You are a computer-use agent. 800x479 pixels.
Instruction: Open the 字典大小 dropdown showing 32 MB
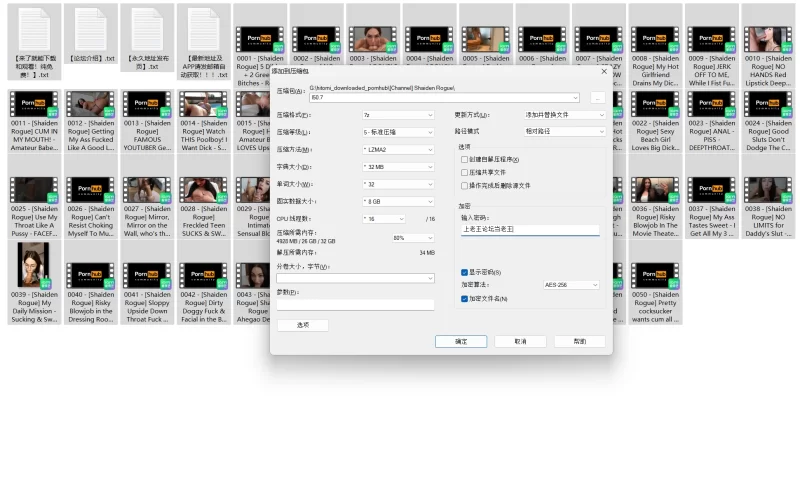click(x=398, y=167)
